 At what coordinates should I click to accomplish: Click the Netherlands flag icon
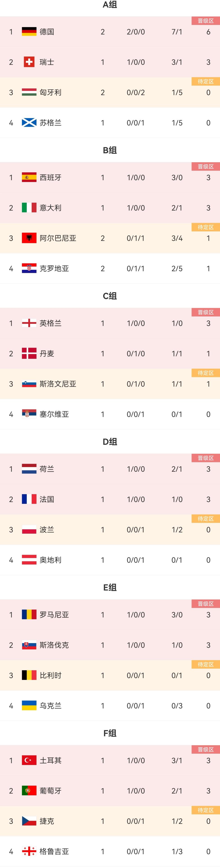pos(29,469)
